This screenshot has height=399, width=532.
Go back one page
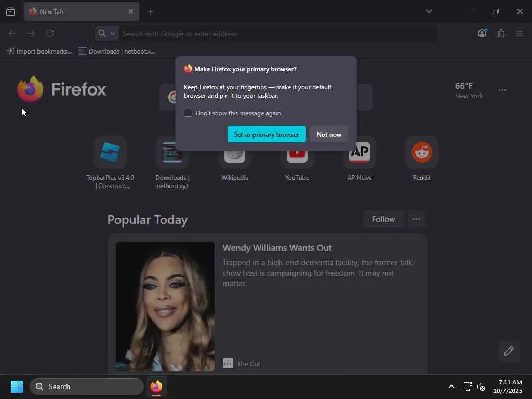coord(12,33)
